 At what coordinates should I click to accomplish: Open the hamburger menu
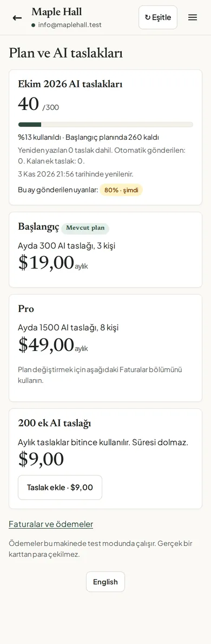(x=193, y=17)
